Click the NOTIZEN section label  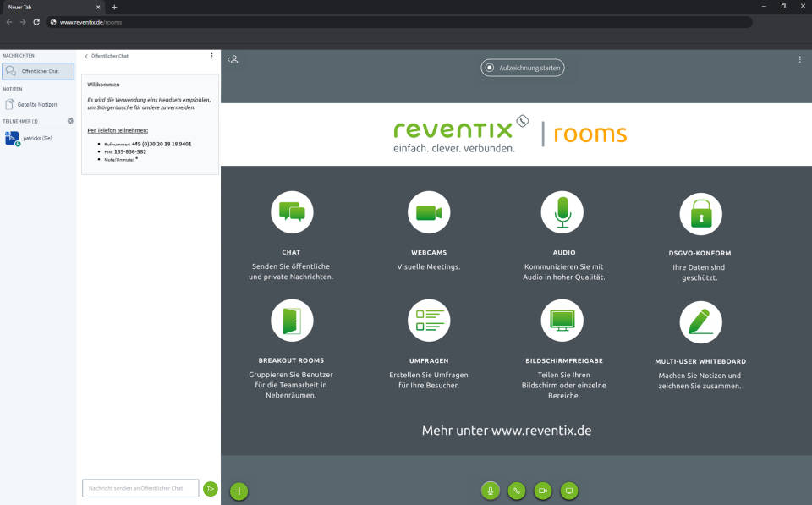point(13,89)
